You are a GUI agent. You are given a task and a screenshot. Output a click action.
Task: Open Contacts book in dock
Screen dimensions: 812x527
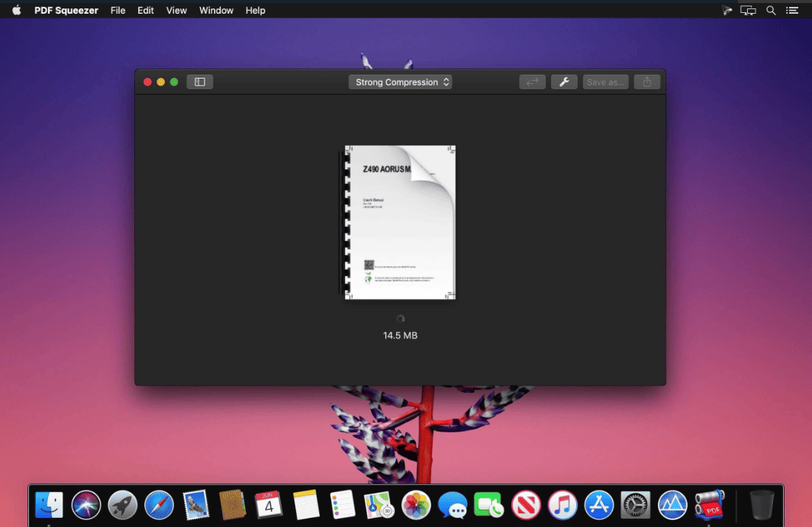point(232,505)
